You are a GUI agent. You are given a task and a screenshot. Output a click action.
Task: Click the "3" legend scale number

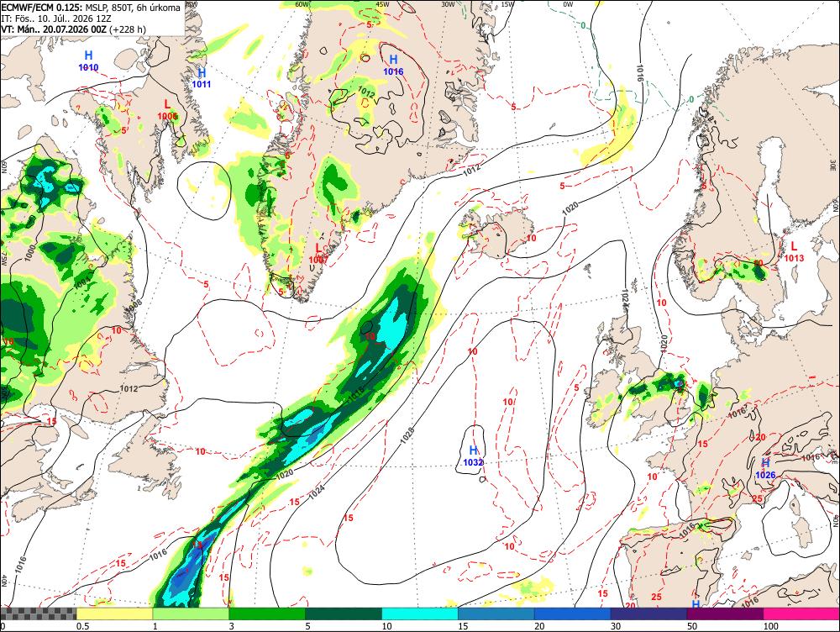point(232,626)
